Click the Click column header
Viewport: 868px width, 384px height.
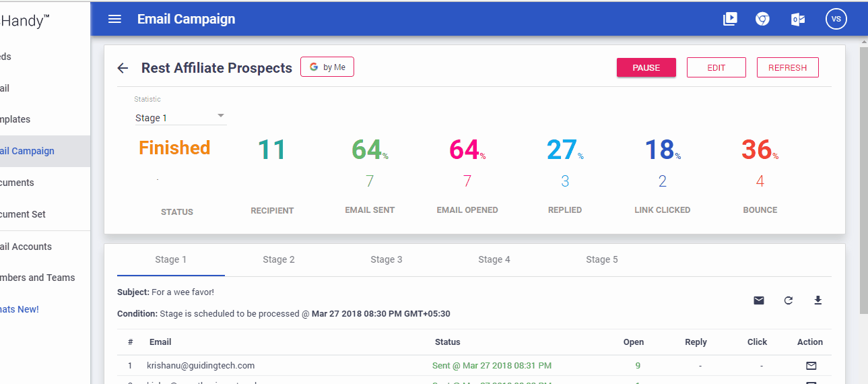(757, 342)
